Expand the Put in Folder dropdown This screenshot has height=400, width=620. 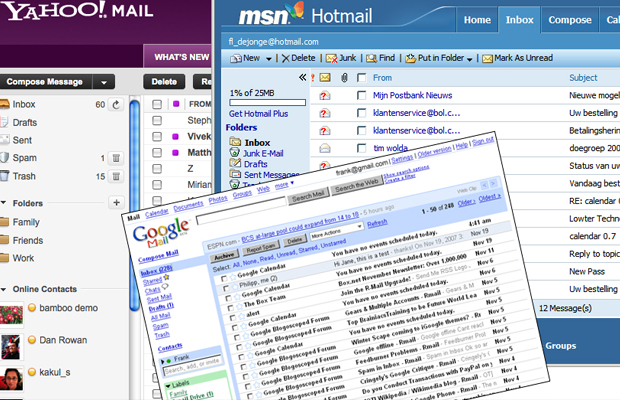[468, 59]
